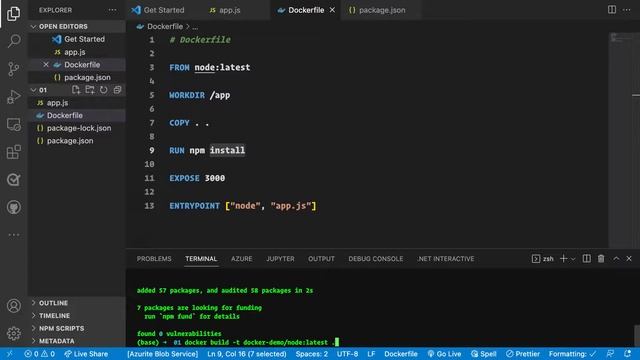Click Dockerfile breadcrumb above editor
The height and width of the screenshot is (360, 640).
[x=164, y=26]
